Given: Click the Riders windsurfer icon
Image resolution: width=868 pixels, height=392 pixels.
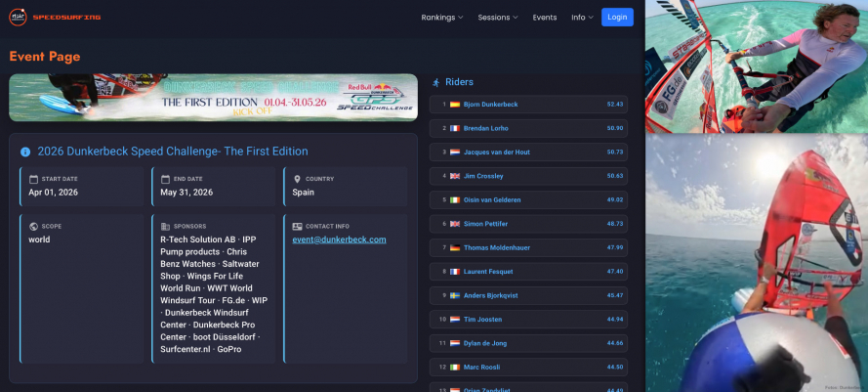Looking at the screenshot, I should (x=435, y=82).
